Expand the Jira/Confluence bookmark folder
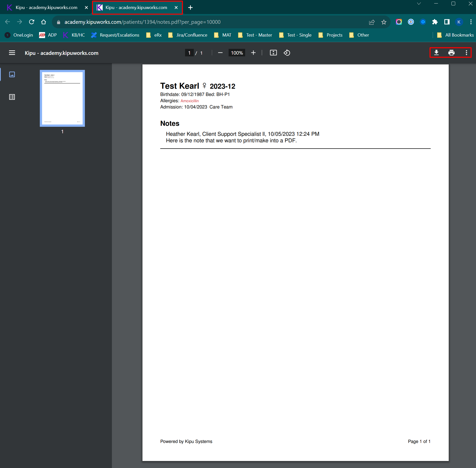 click(188, 35)
